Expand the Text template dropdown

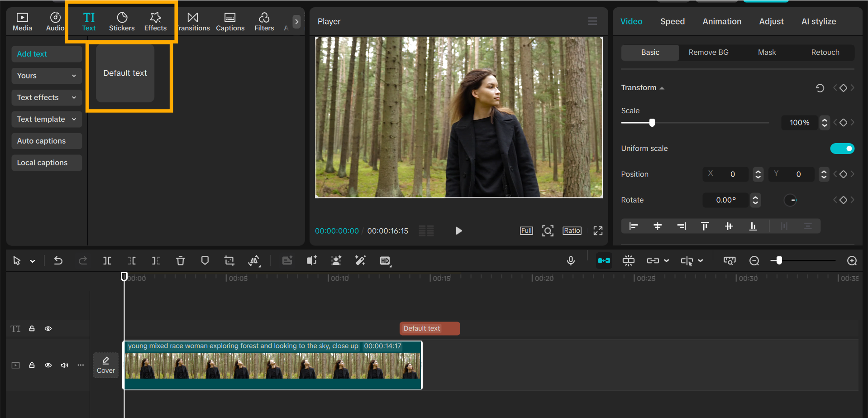tap(46, 119)
